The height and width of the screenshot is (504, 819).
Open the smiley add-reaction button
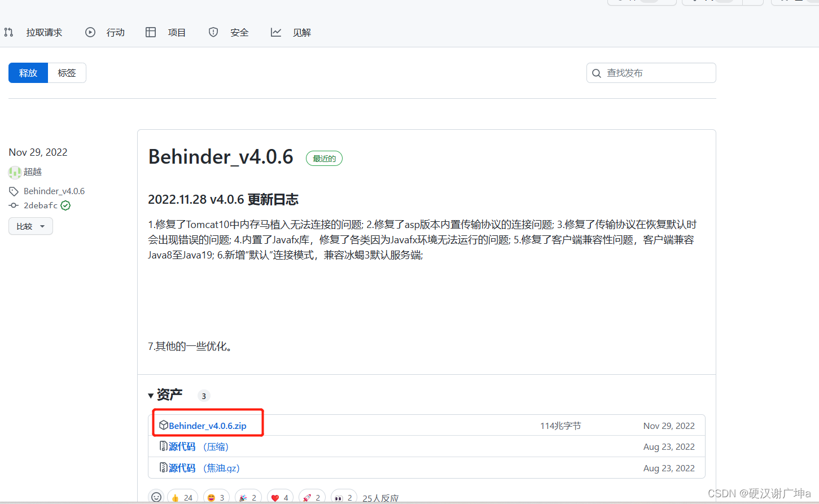click(x=156, y=497)
